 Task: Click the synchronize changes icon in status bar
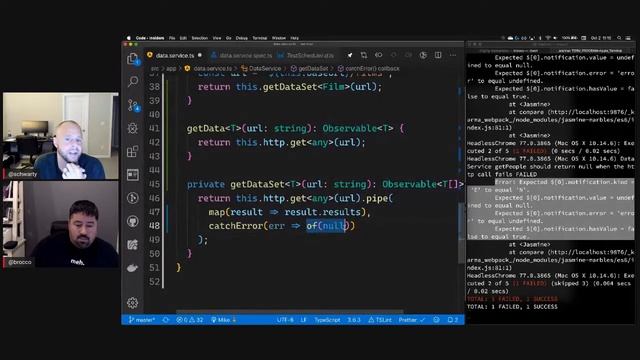click(x=165, y=320)
